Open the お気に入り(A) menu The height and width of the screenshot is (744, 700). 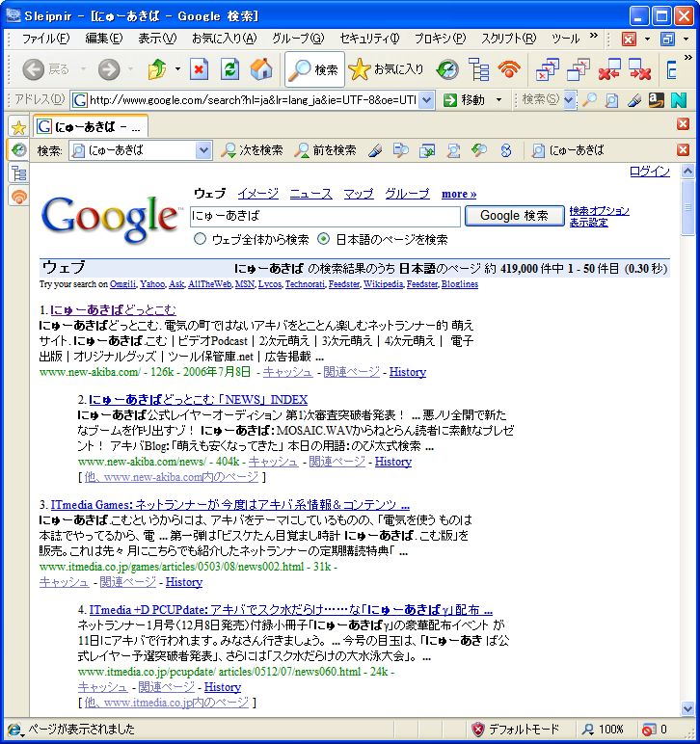click(x=224, y=38)
